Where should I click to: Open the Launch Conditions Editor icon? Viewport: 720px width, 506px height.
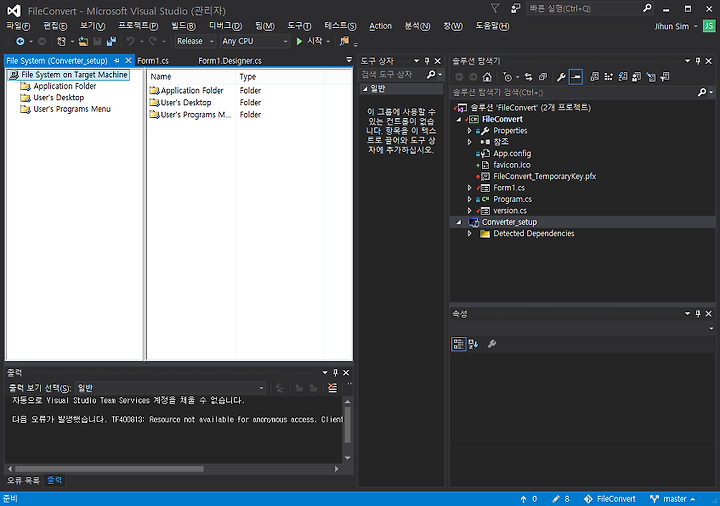click(665, 77)
